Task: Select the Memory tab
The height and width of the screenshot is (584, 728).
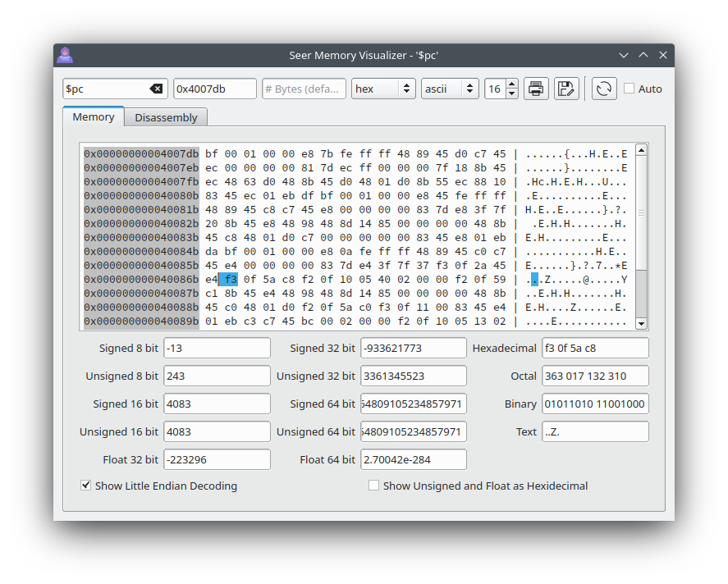Action: tap(94, 116)
